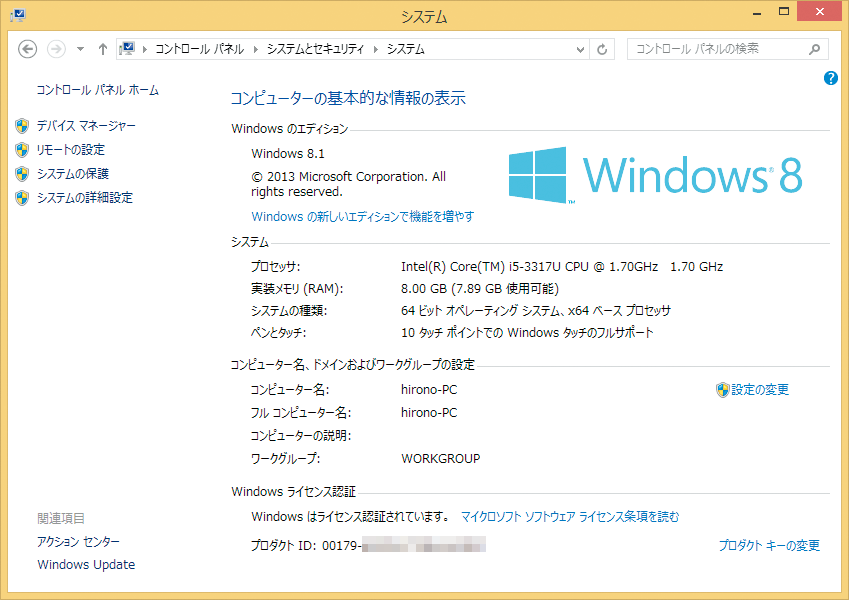The image size is (849, 600).
Task: Click shield icon beside システムの詳細設定
Action: tap(22, 198)
